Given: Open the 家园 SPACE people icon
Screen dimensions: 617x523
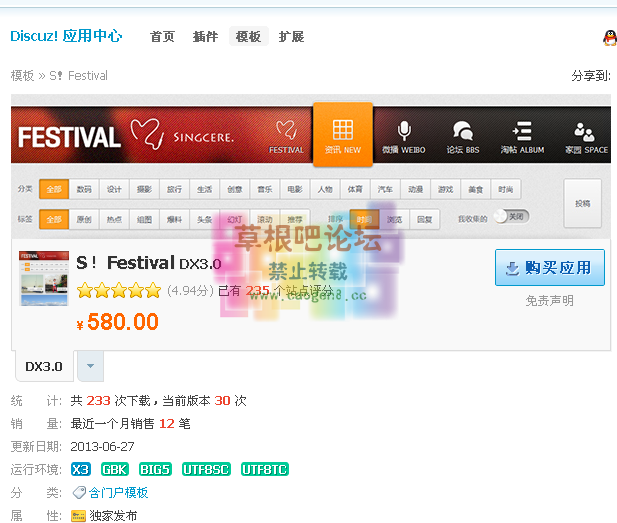Looking at the screenshot, I should pos(586,131).
